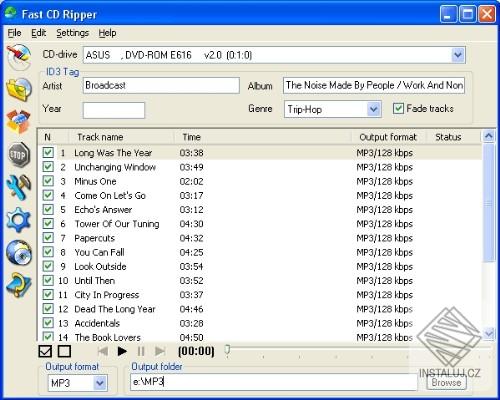
Task: Uncheck track 13 Accidentals
Action: tap(48, 323)
